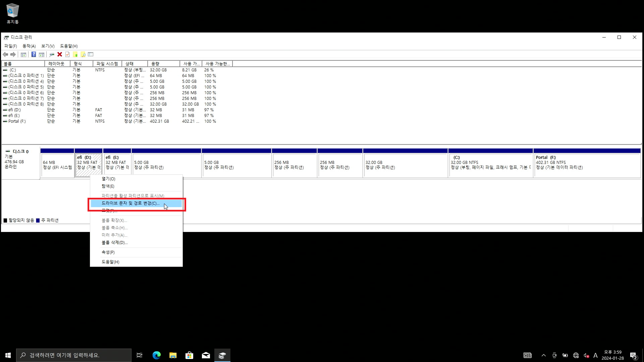Screen dimensions: 644x362
Task: Click the checklist settings toolbar icon
Action: click(91, 54)
